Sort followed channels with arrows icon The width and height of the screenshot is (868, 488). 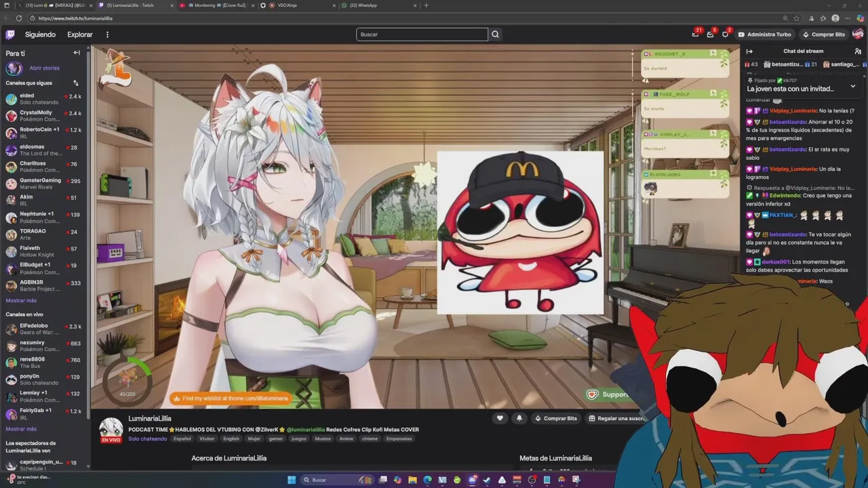pyautogui.click(x=75, y=83)
